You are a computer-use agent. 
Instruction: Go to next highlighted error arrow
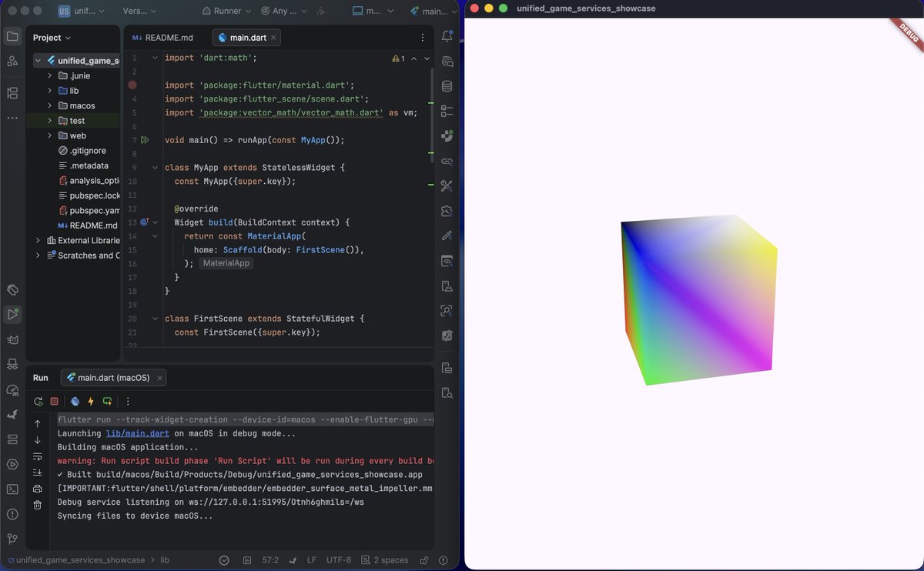coord(426,58)
